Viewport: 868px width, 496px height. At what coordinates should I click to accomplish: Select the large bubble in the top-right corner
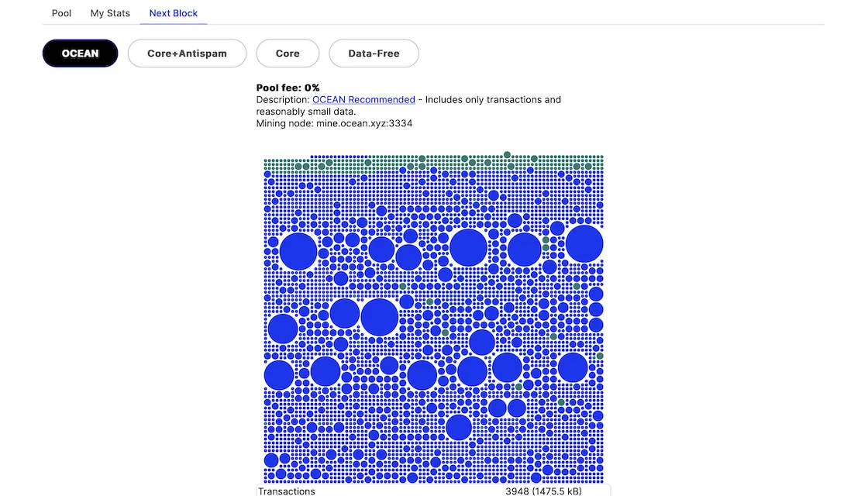coord(584,243)
